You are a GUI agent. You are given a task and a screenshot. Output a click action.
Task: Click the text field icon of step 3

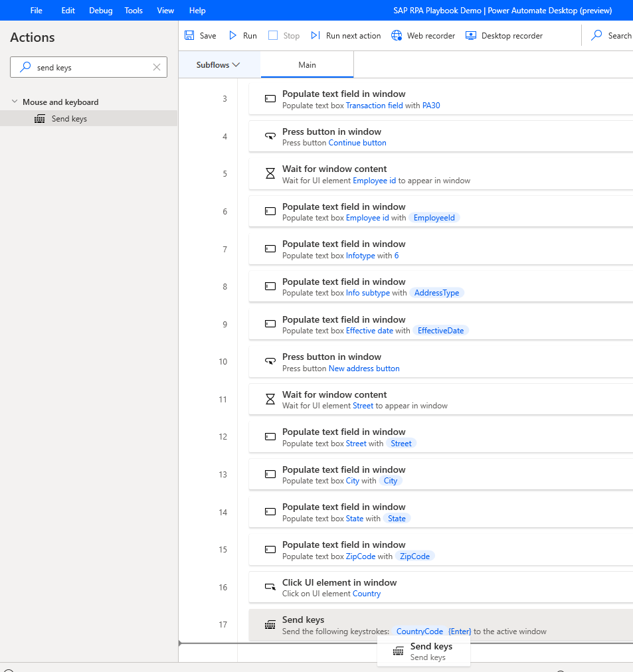pyautogui.click(x=270, y=99)
